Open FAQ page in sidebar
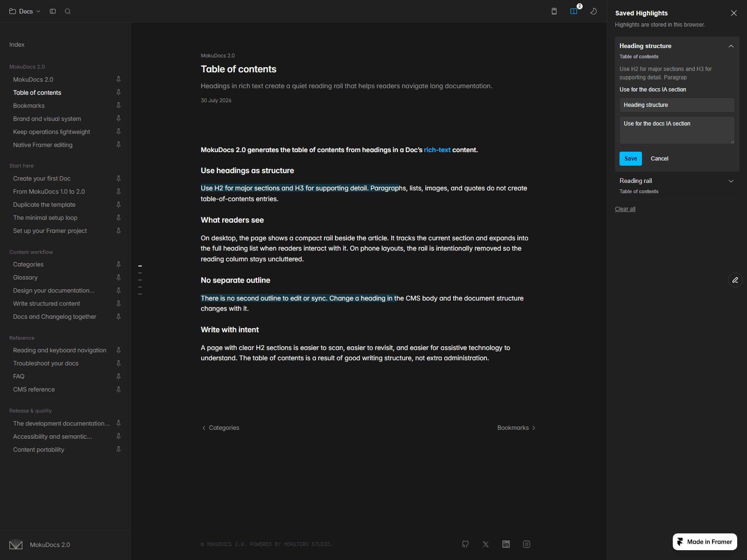This screenshot has width=747, height=560. click(19, 376)
